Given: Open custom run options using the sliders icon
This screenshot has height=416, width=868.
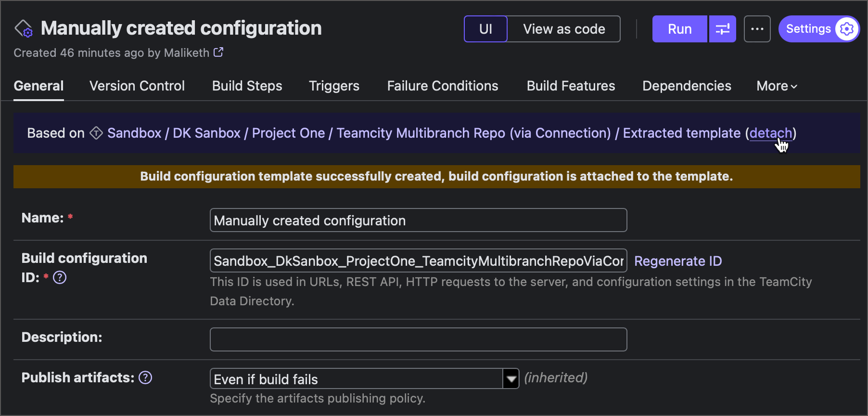Looking at the screenshot, I should (x=722, y=29).
